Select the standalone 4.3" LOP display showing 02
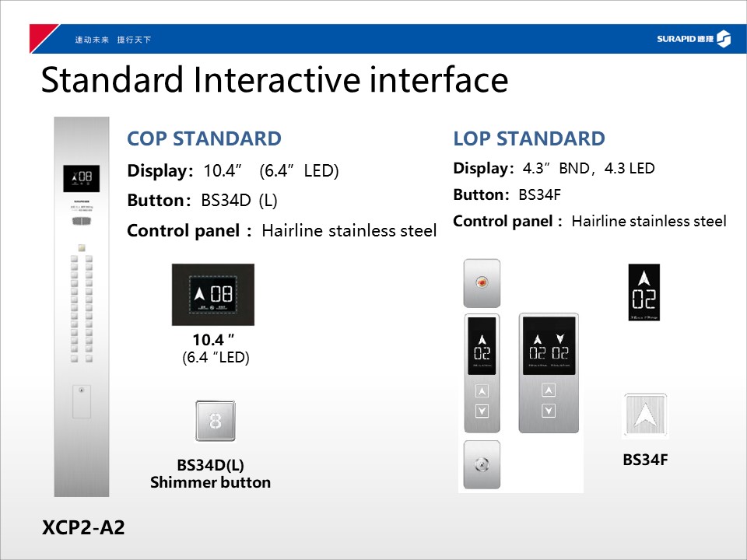Image resolution: width=747 pixels, height=560 pixels. coord(644,292)
